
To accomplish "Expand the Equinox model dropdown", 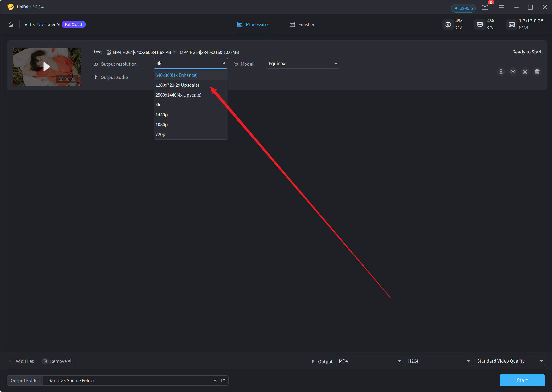I will coord(302,64).
